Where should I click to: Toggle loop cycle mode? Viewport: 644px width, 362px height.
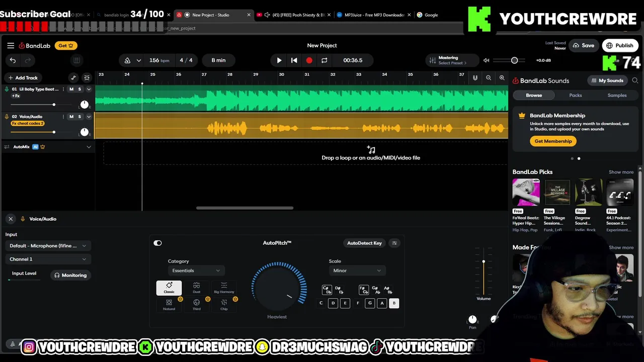(x=324, y=60)
